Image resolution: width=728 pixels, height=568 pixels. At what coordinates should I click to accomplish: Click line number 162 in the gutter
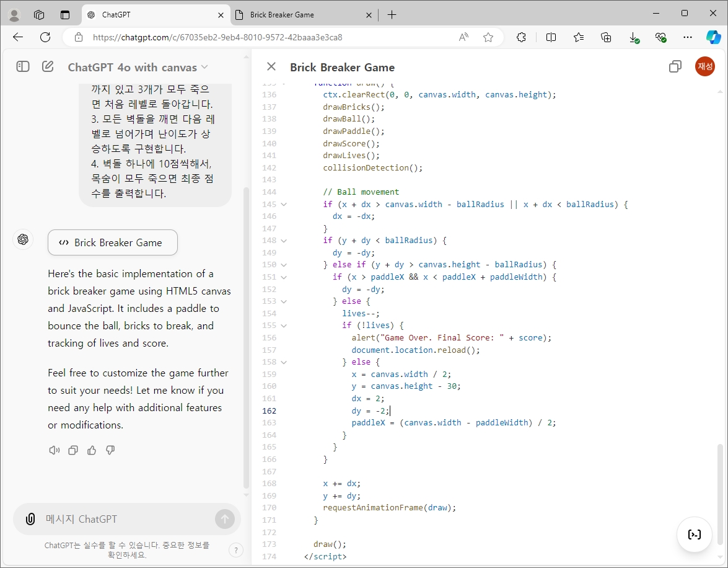point(270,410)
